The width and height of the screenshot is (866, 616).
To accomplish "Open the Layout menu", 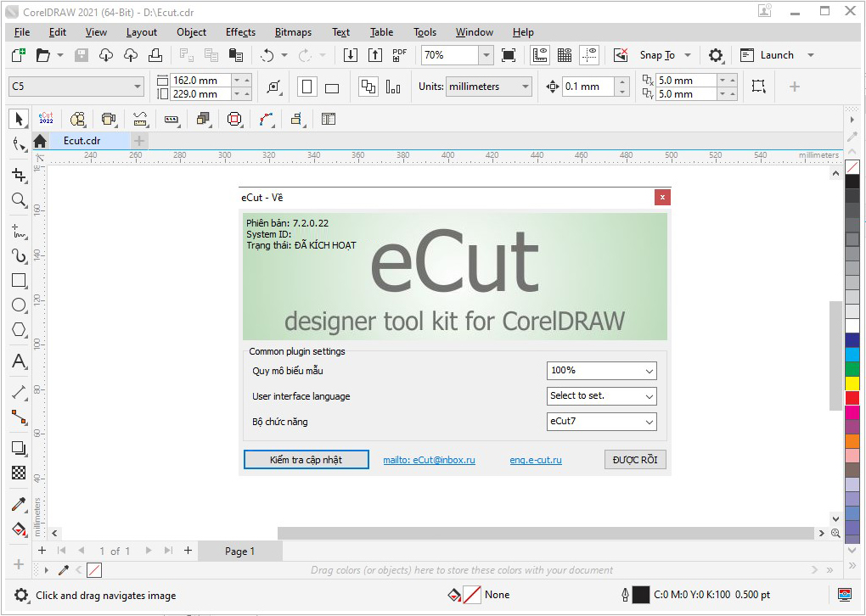I will (x=142, y=32).
